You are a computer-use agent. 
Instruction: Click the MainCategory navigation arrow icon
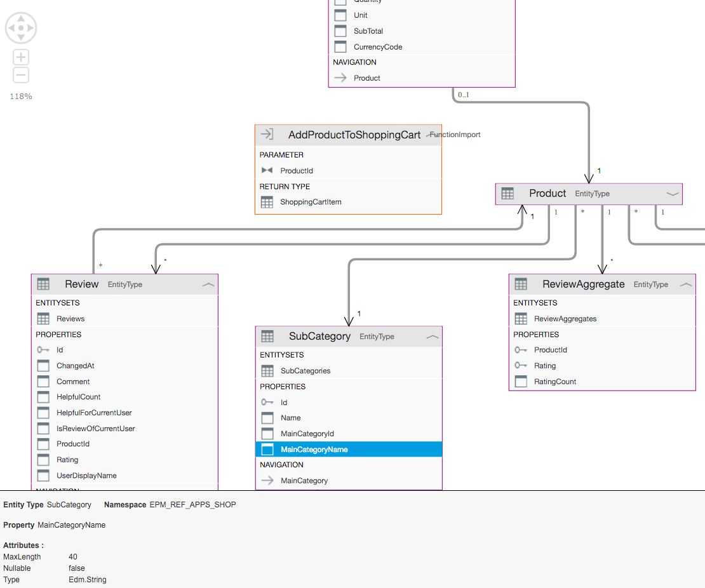point(267,481)
